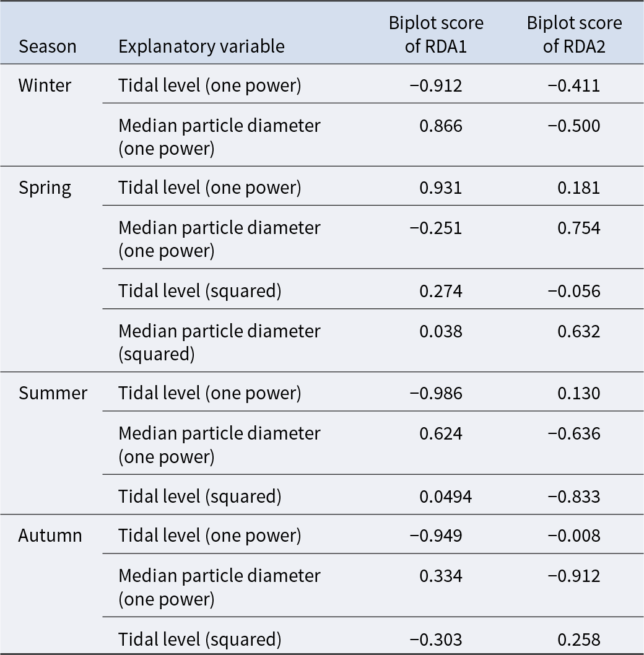Select the −0.833 value cell
This screenshot has height=655, width=644.
[x=573, y=497]
